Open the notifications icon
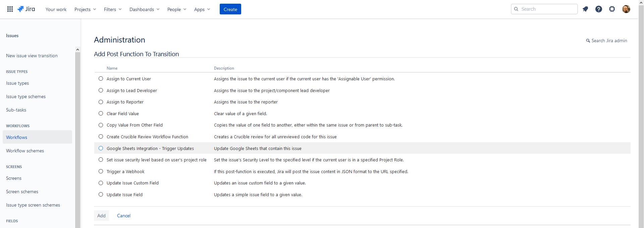The image size is (644, 228). [x=585, y=9]
